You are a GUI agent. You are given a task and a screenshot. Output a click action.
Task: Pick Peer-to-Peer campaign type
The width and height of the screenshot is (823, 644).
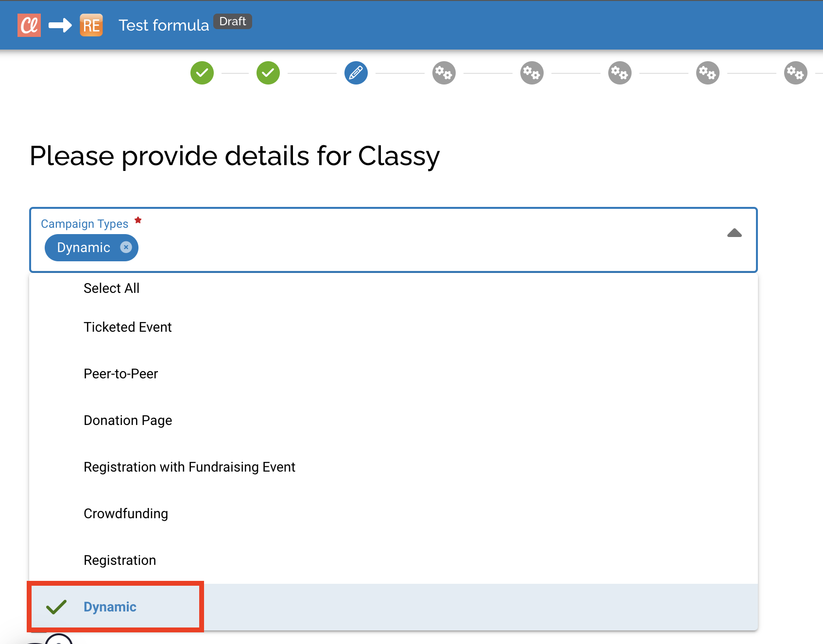[121, 374]
